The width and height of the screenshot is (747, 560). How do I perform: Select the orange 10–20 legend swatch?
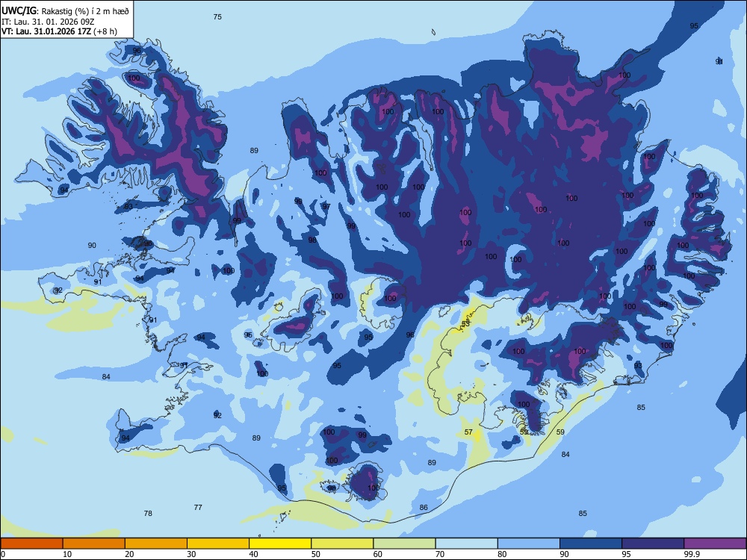[x=94, y=544]
